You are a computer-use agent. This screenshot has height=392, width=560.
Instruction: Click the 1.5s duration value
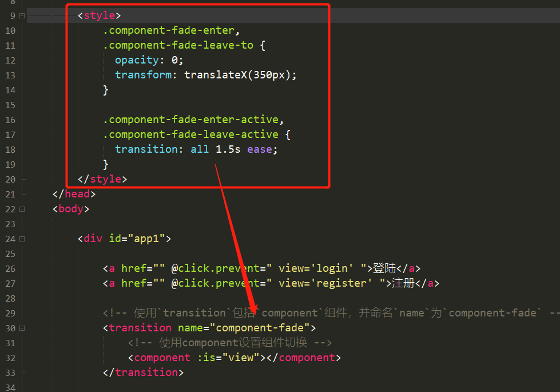228,149
